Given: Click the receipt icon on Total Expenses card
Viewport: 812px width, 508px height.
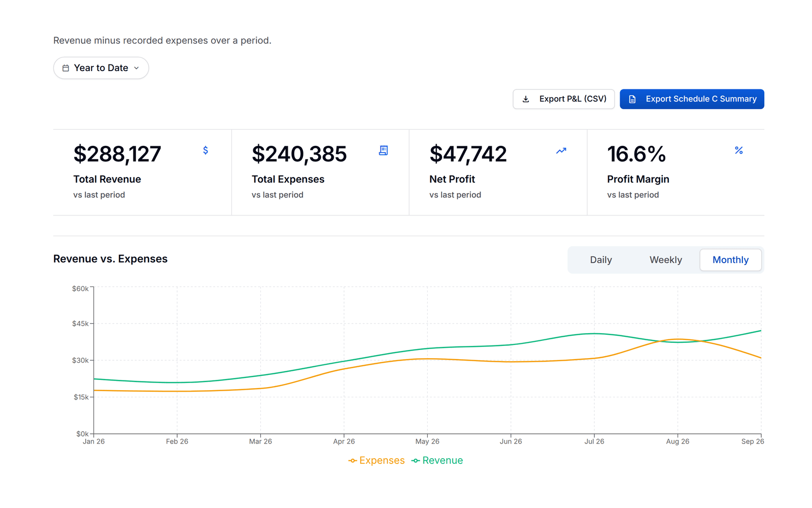Looking at the screenshot, I should pos(384,150).
